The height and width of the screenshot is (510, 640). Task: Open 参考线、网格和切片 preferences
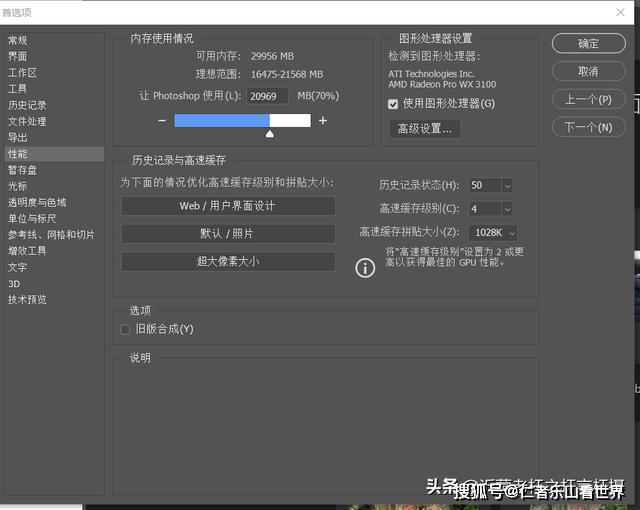click(x=51, y=235)
